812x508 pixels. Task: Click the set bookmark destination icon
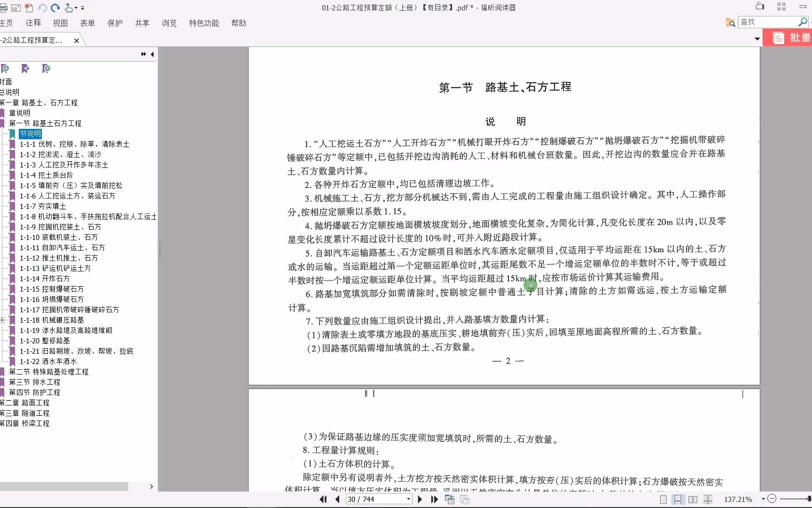click(25, 69)
